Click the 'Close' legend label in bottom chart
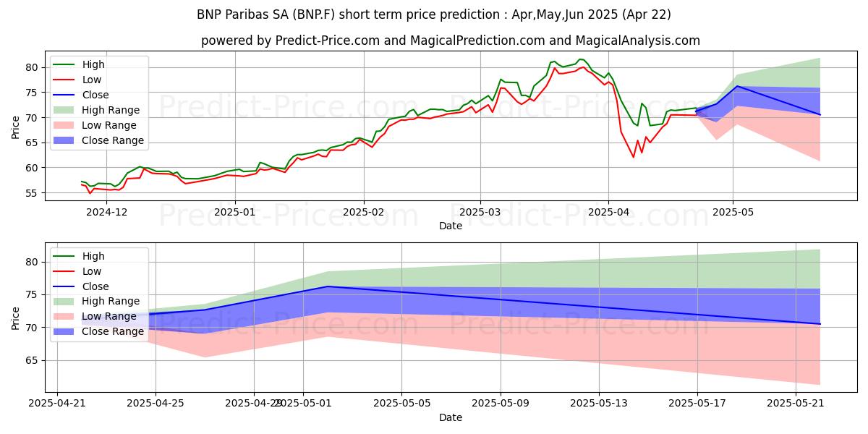 coord(96,286)
